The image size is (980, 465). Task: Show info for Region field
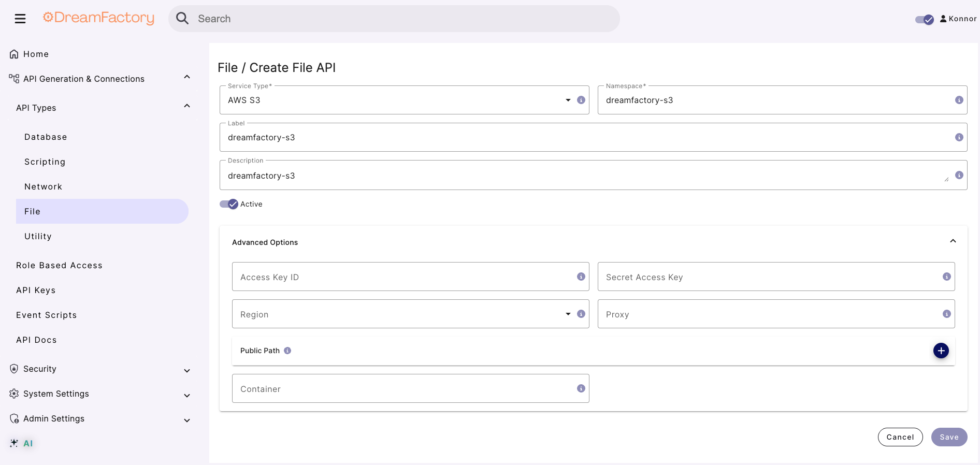click(x=581, y=314)
